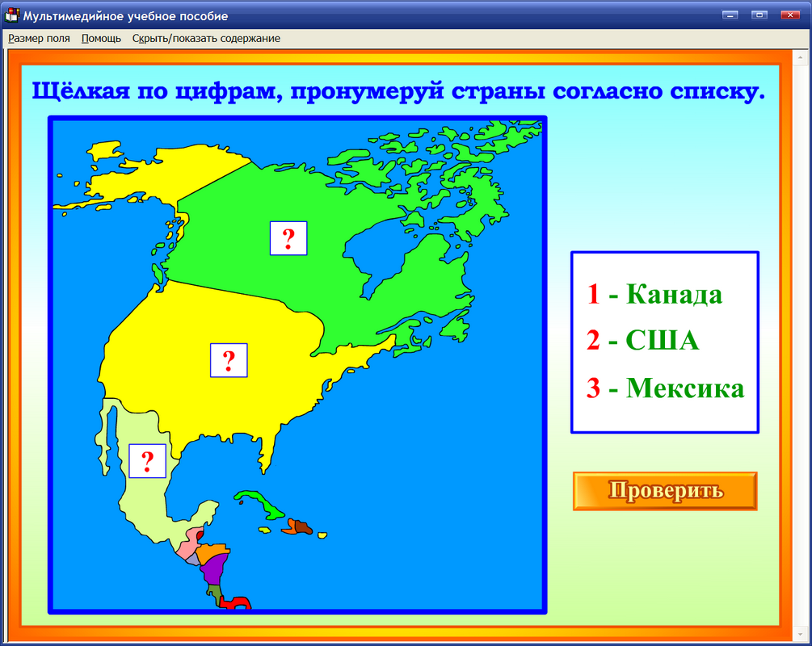The height and width of the screenshot is (646, 812).
Task: Click the list entry 3 - Мексика
Action: tap(666, 388)
